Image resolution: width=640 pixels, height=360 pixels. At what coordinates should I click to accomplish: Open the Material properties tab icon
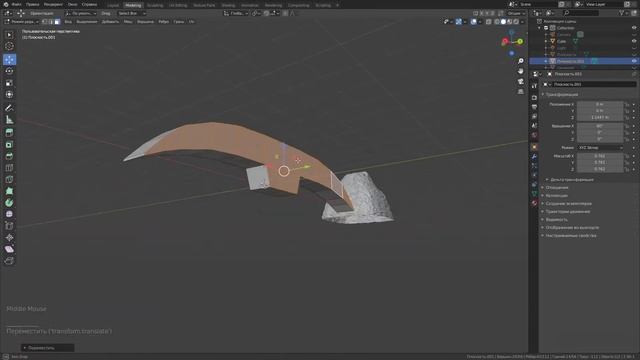coord(534,203)
